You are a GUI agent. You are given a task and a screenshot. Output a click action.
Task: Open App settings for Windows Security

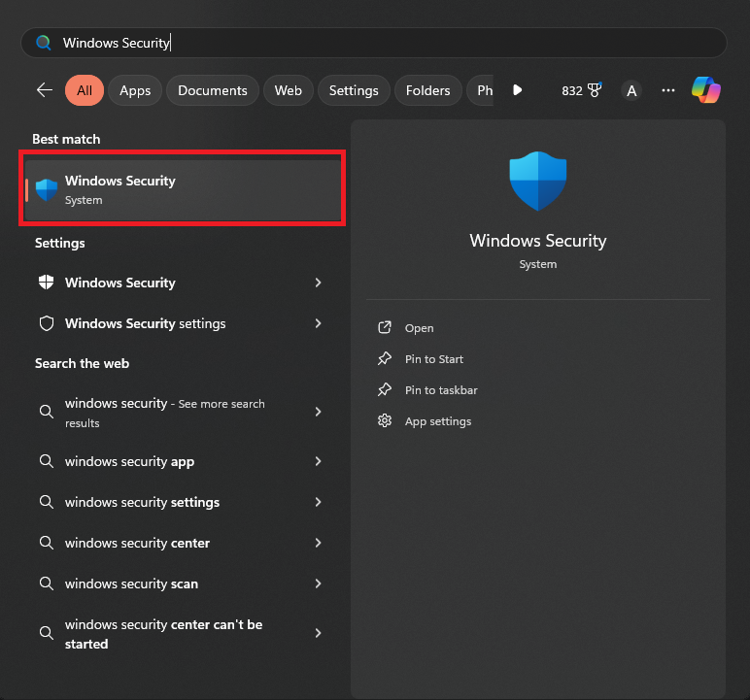(x=437, y=421)
